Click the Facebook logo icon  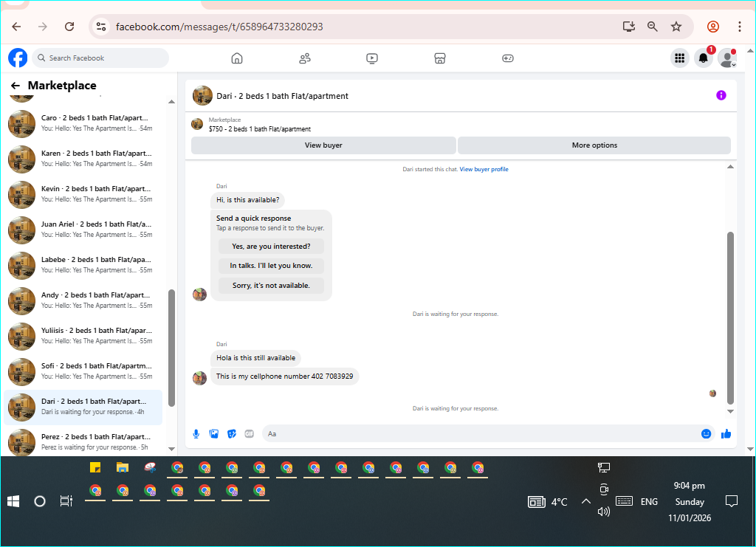click(18, 58)
